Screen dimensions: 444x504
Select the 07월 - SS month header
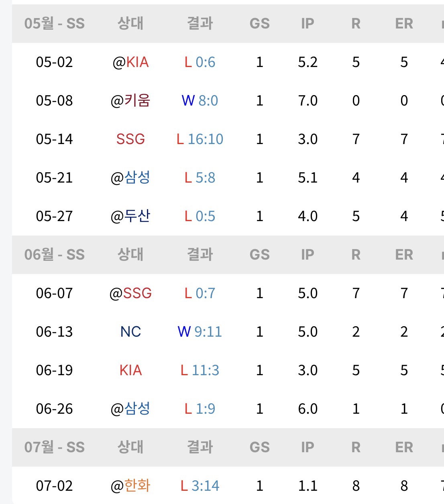(55, 447)
